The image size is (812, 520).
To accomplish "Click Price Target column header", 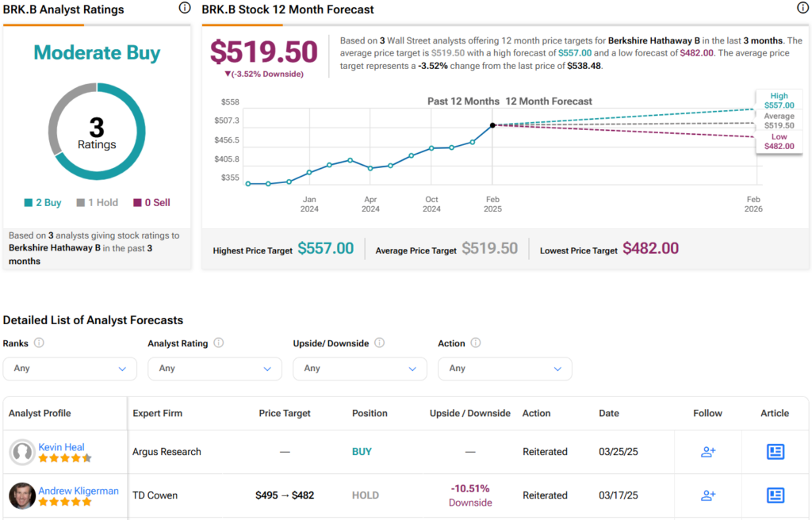I will pyautogui.click(x=285, y=413).
